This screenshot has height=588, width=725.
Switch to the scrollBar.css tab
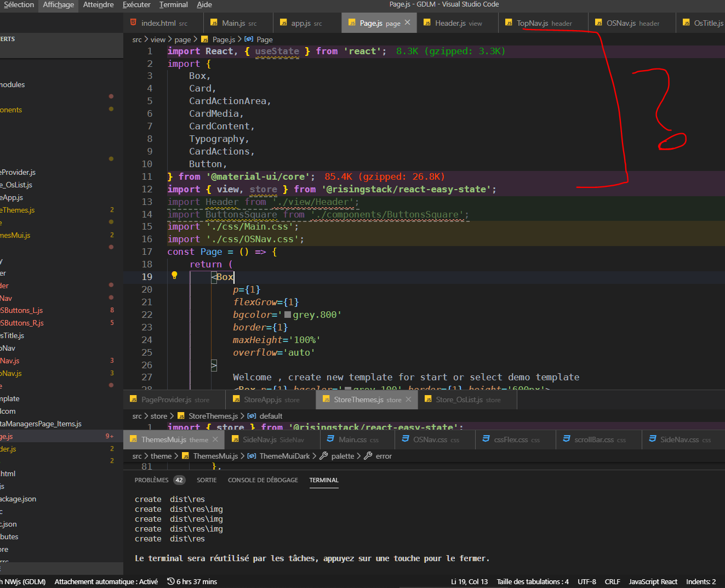click(600, 439)
